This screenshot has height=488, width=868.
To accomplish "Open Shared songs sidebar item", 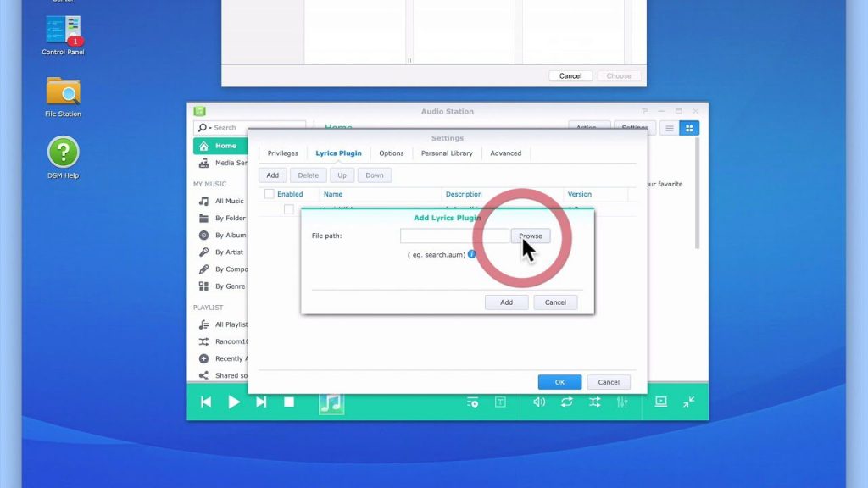I will click(x=221, y=375).
